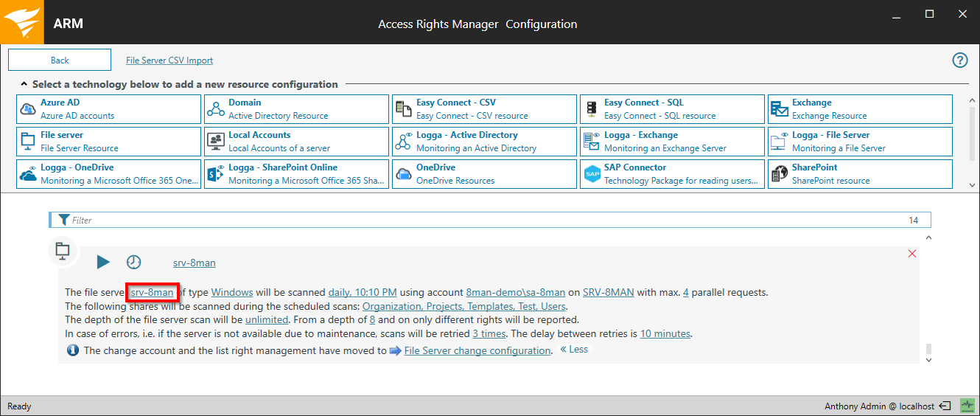Select the File server resource tile

(x=108, y=142)
